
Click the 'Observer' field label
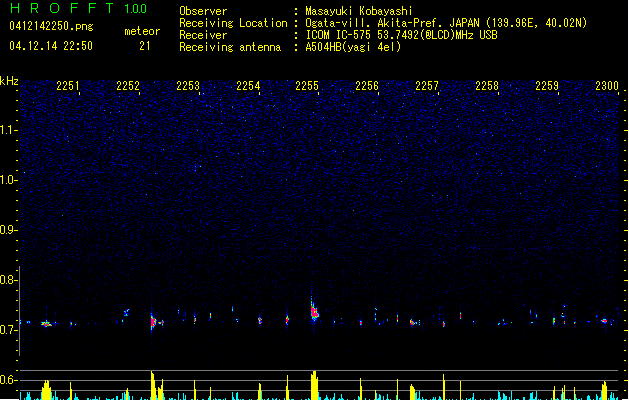click(x=203, y=11)
